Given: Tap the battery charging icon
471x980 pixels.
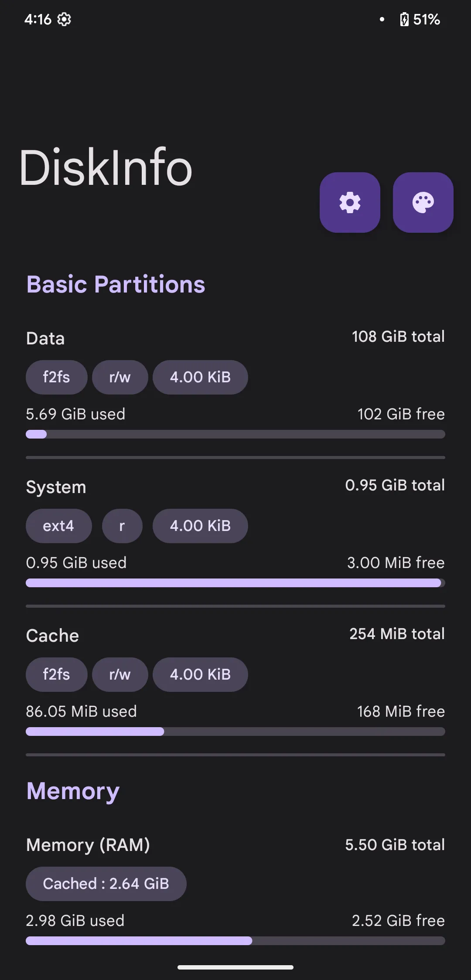Looking at the screenshot, I should tap(404, 19).
